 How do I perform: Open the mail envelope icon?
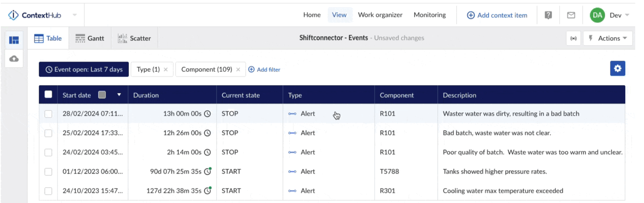tap(571, 15)
